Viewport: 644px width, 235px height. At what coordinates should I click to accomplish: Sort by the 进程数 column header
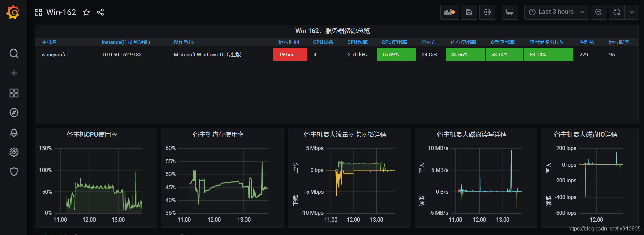click(586, 42)
